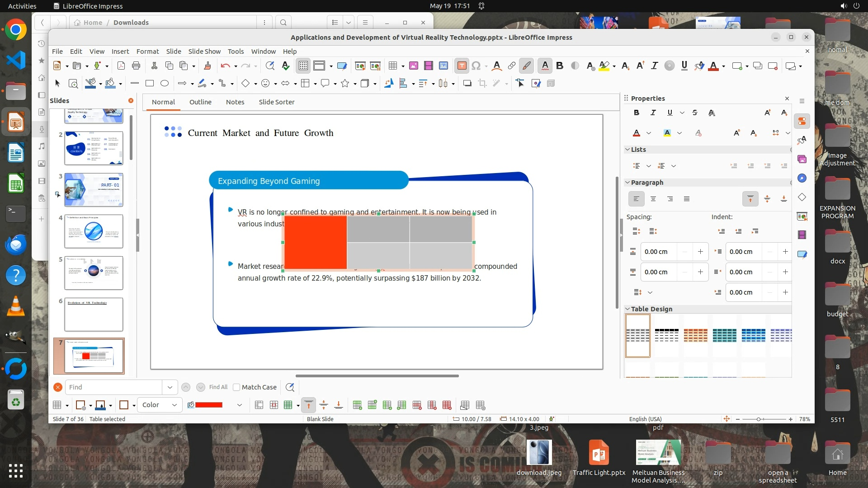Click the Export as PDF icon
868x488 pixels.
(121, 66)
